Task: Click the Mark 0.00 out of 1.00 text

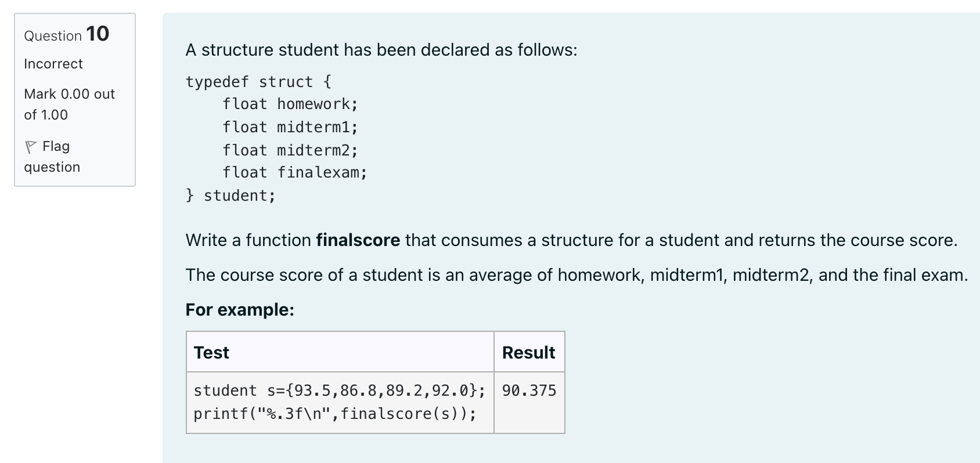Action: pos(69,104)
